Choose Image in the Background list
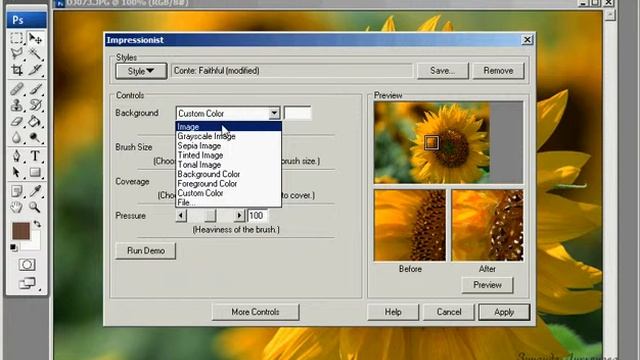 pos(229,127)
